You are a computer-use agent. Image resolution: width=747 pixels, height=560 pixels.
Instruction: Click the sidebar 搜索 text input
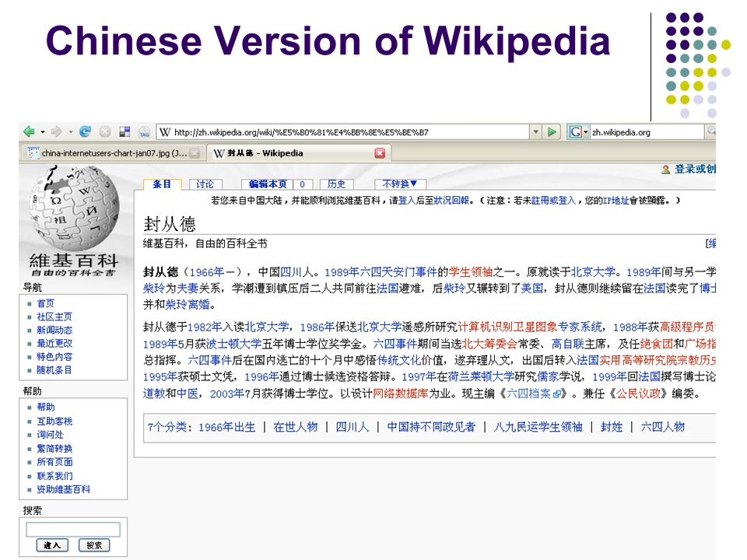coord(73,529)
